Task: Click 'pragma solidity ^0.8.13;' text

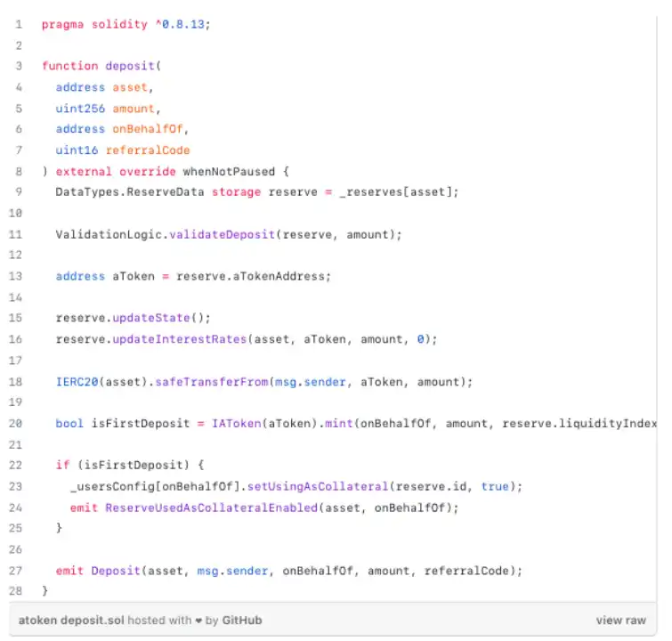Action: (x=126, y=24)
